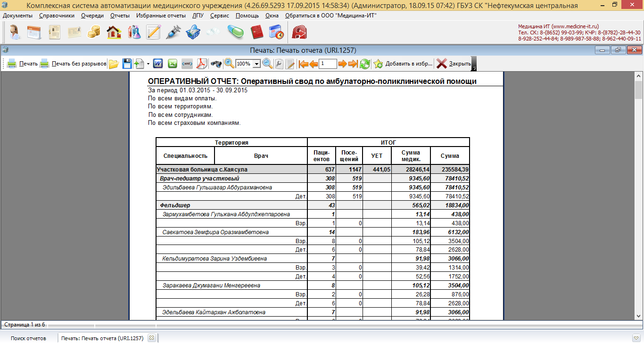Refresh the report with green arrows
The image size is (644, 343).
point(364,64)
